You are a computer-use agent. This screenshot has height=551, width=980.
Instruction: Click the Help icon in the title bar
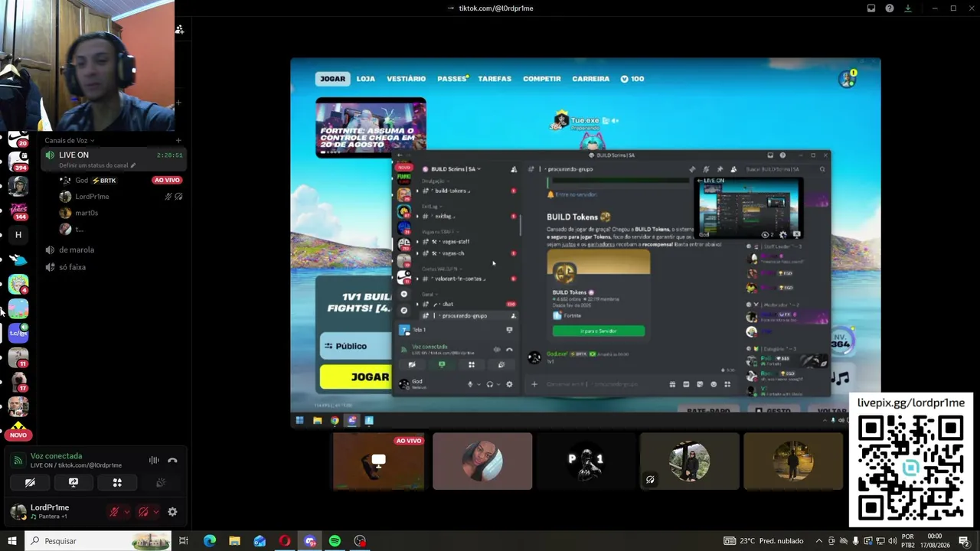pos(890,8)
